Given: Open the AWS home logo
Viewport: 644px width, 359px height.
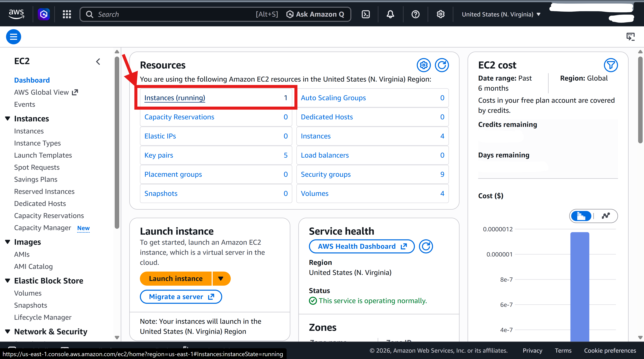Looking at the screenshot, I should tap(16, 14).
